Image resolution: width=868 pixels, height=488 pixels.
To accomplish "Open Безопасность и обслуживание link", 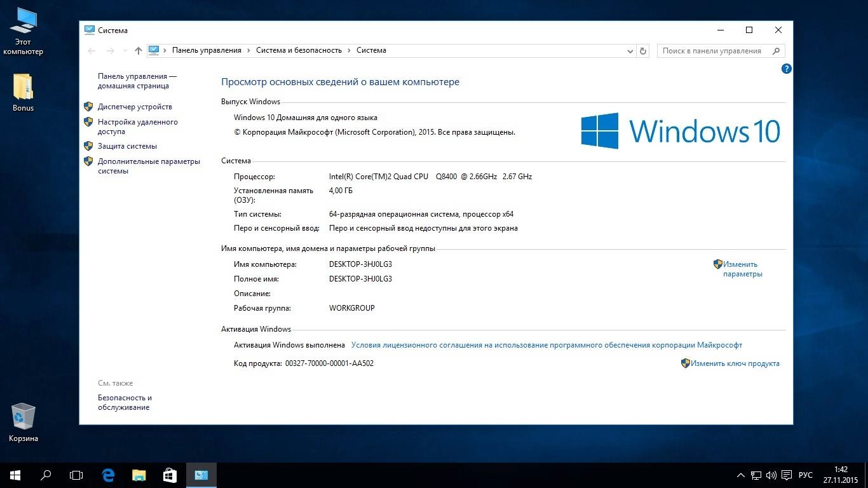I will point(125,402).
